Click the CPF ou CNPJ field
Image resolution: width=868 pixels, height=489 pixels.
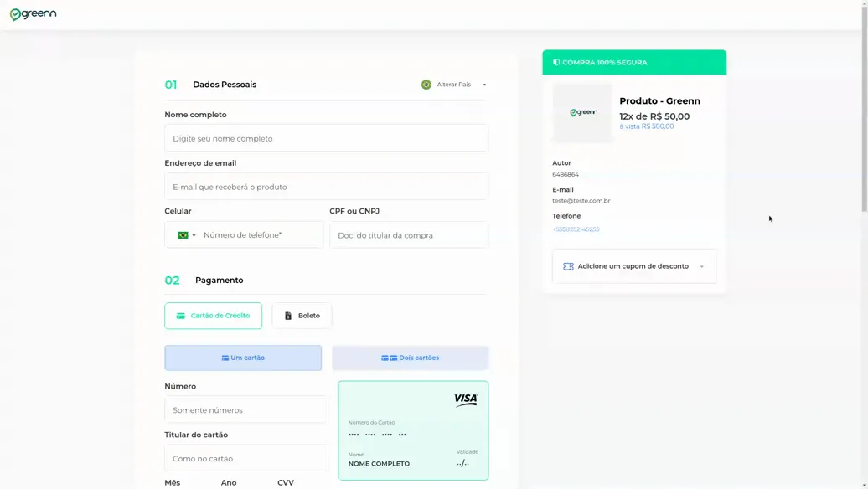point(409,235)
